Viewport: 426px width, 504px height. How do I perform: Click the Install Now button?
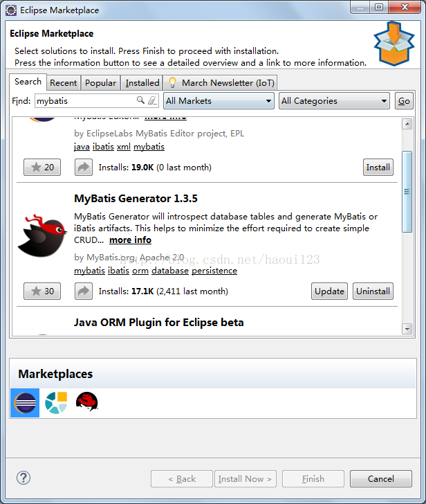(246, 479)
